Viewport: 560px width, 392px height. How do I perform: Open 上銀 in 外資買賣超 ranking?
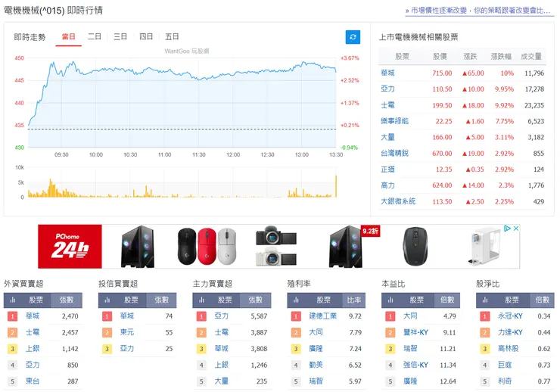point(33,348)
